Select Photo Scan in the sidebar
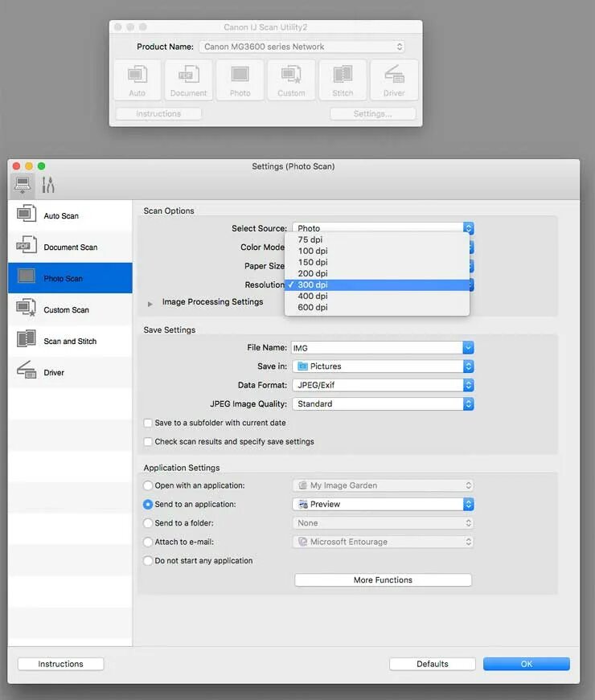Viewport: 595px width, 700px height. (70, 278)
